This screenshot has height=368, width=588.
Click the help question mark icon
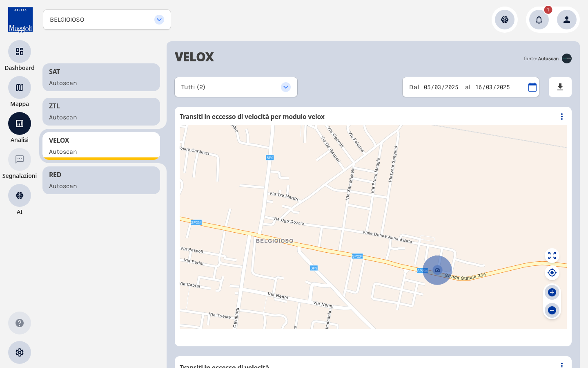(x=20, y=323)
